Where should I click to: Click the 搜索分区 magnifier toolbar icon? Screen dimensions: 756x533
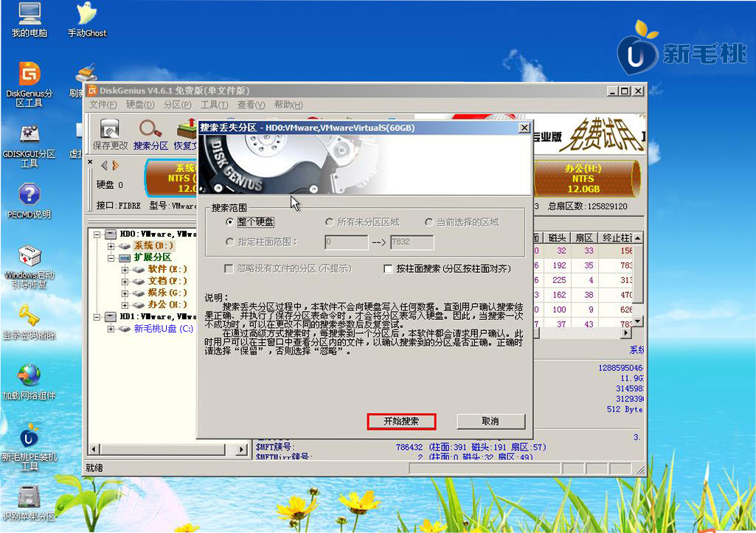(150, 134)
